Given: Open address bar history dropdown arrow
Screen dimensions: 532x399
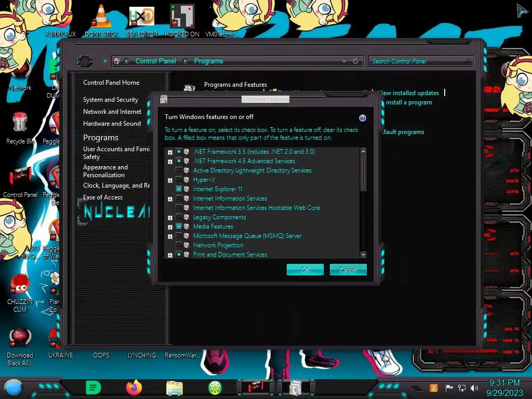Looking at the screenshot, I should click(x=344, y=61).
